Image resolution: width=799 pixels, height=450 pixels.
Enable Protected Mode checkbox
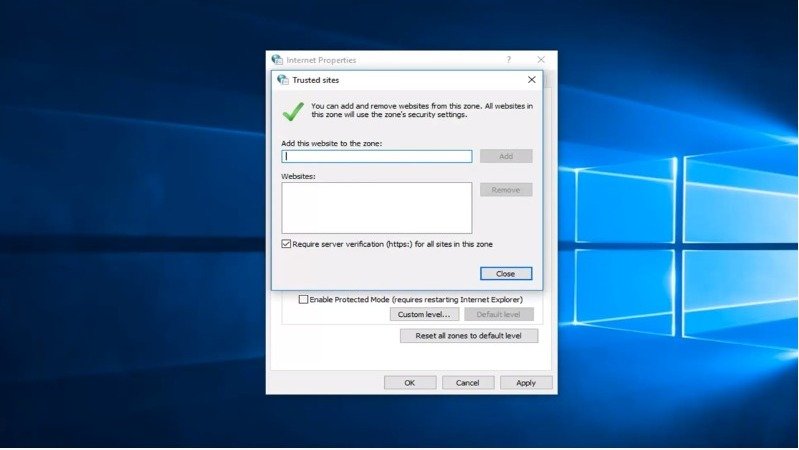point(304,299)
